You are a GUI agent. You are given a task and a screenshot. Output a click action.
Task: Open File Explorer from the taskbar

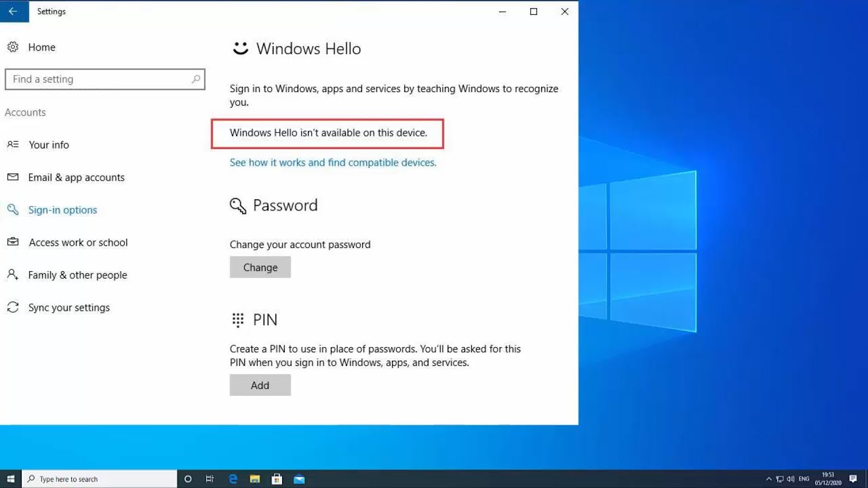255,479
